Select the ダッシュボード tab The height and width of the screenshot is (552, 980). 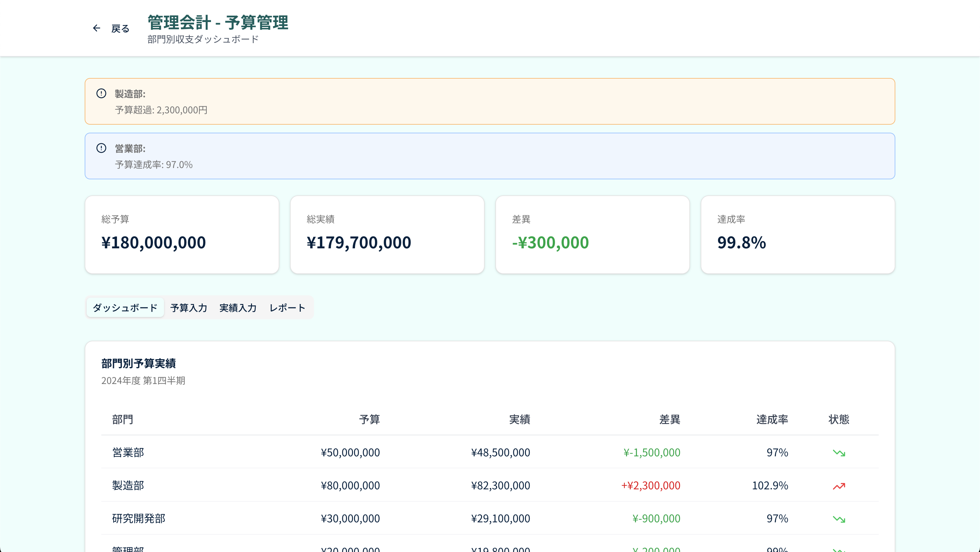(125, 307)
